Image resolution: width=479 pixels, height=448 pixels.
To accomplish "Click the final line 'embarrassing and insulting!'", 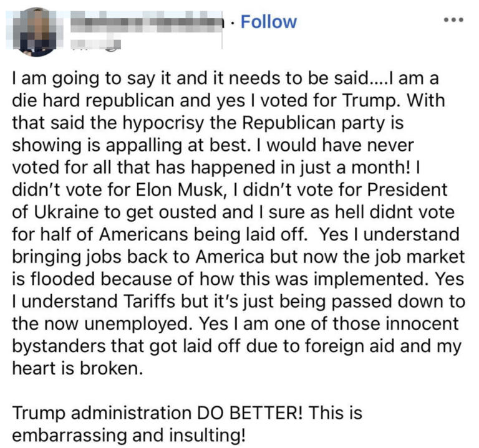I will point(128,436).
